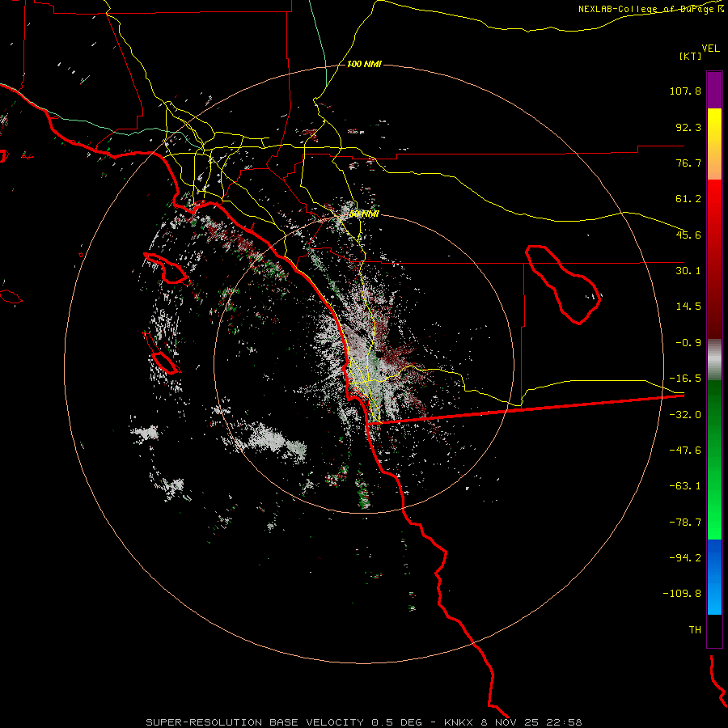Click the 76.7 velocity scale label

click(x=688, y=163)
